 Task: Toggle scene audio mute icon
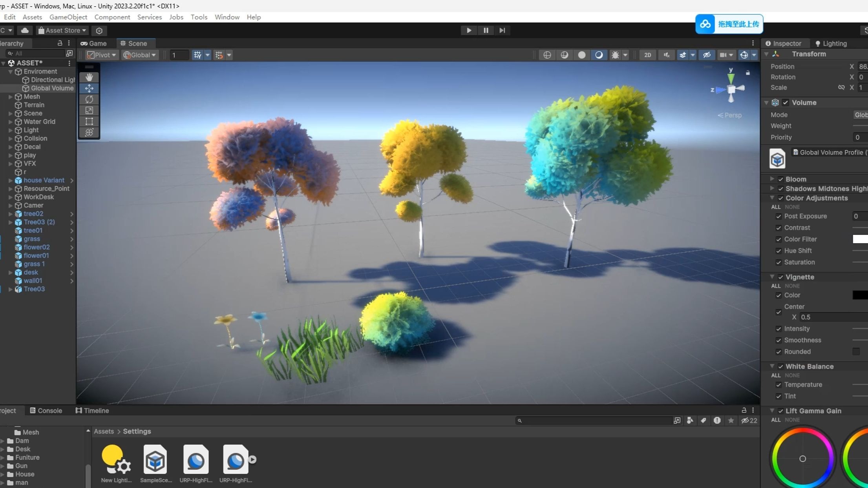click(666, 55)
